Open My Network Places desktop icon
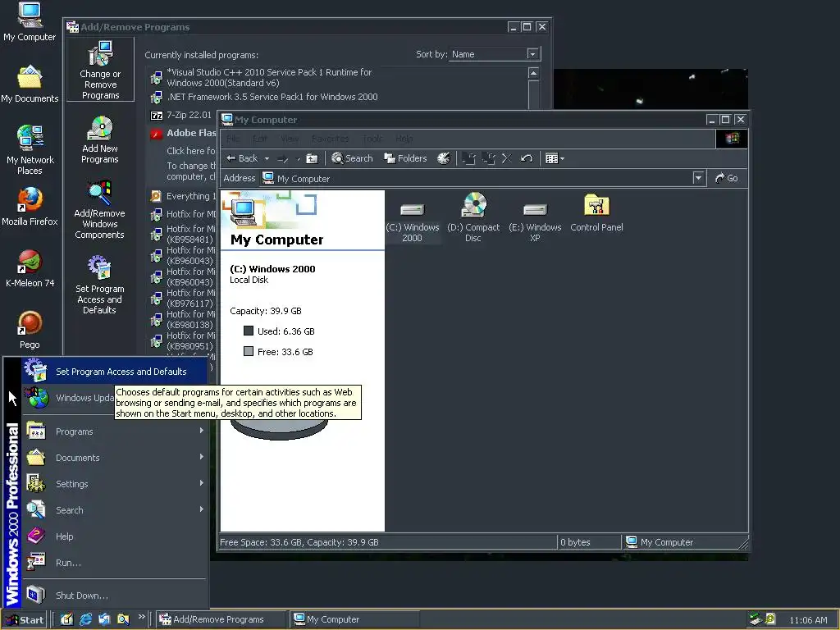 (30, 150)
